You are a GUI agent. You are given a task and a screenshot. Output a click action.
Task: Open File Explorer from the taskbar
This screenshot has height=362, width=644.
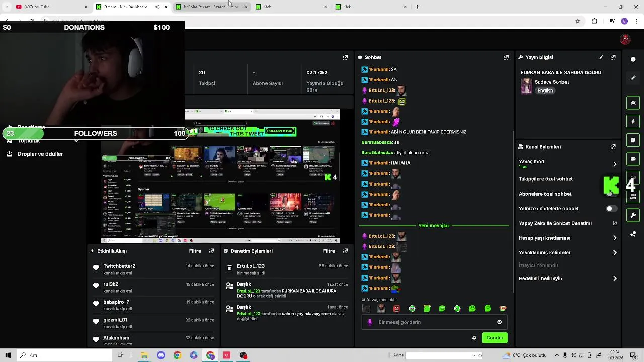[144, 355]
